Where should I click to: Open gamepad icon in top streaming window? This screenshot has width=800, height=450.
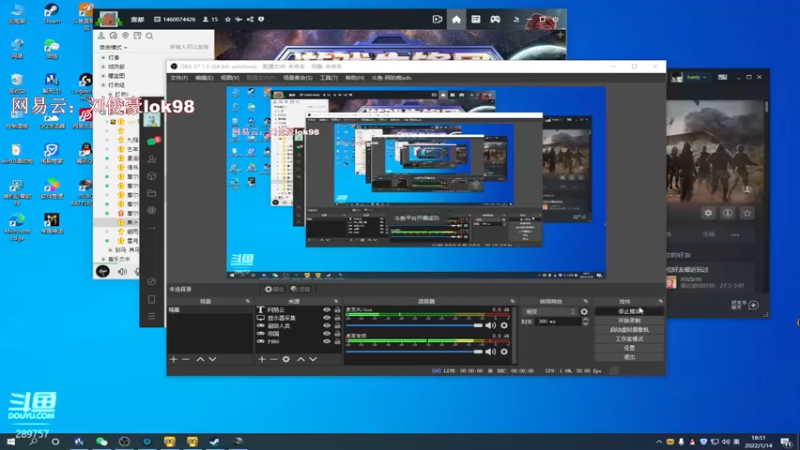pos(495,19)
